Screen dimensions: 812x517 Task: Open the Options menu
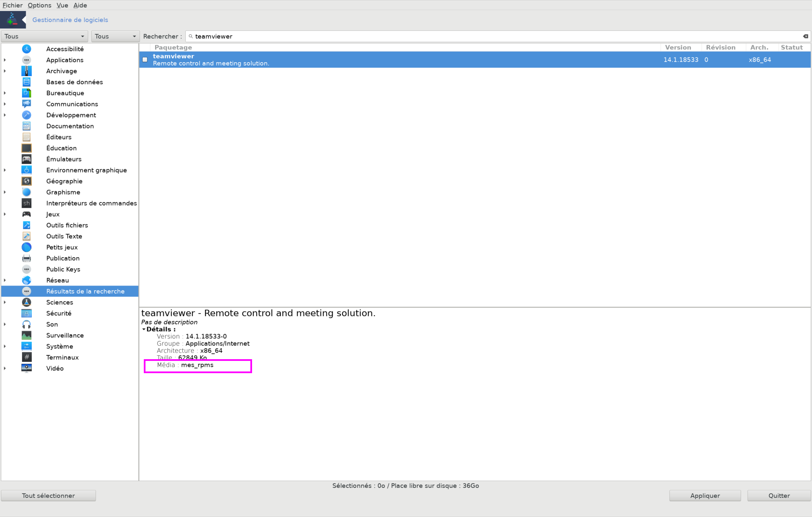click(x=39, y=5)
